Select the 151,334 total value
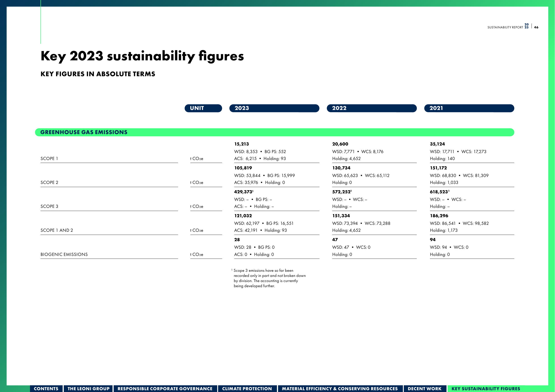Viewport: 555px width, 392px height. point(341,216)
